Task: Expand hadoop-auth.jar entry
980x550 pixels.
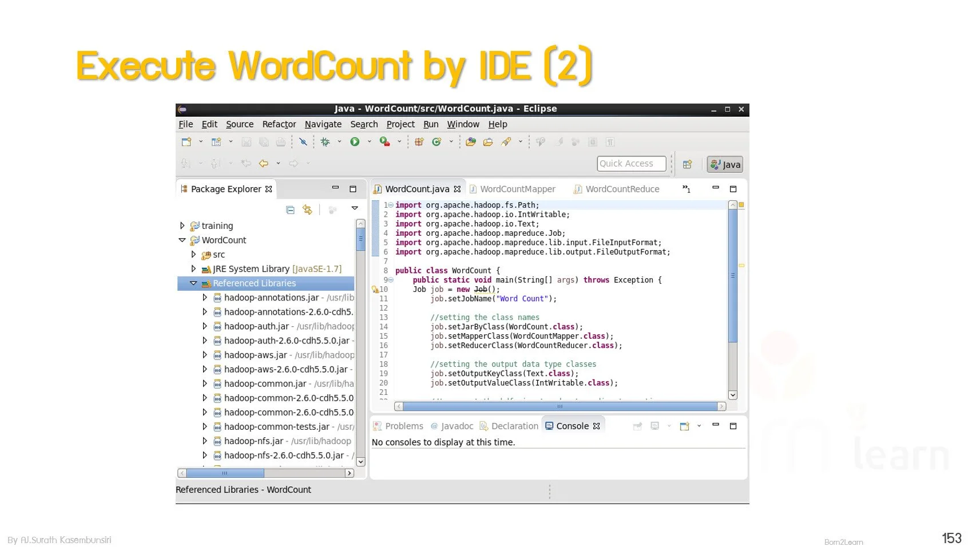Action: (x=205, y=326)
